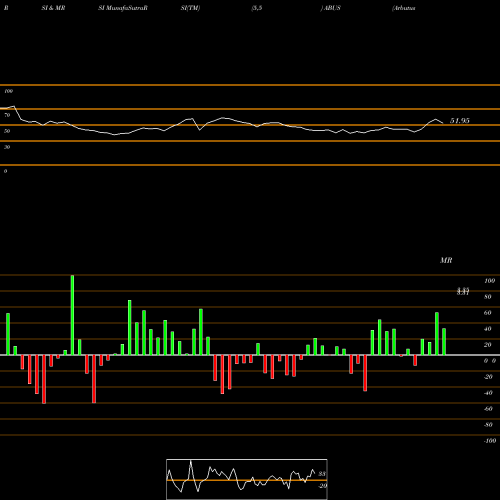Click the right end of the RSI line
Screen dimensions: 500x500
(443, 123)
